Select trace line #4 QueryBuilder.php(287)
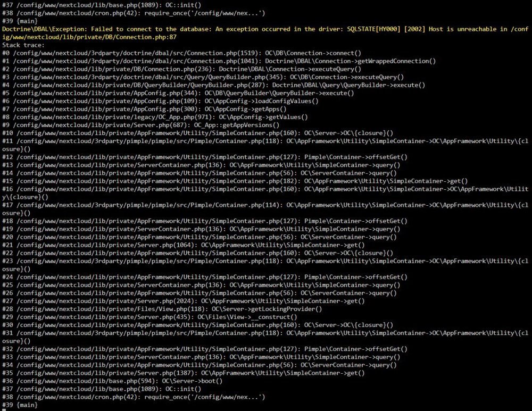 point(213,85)
